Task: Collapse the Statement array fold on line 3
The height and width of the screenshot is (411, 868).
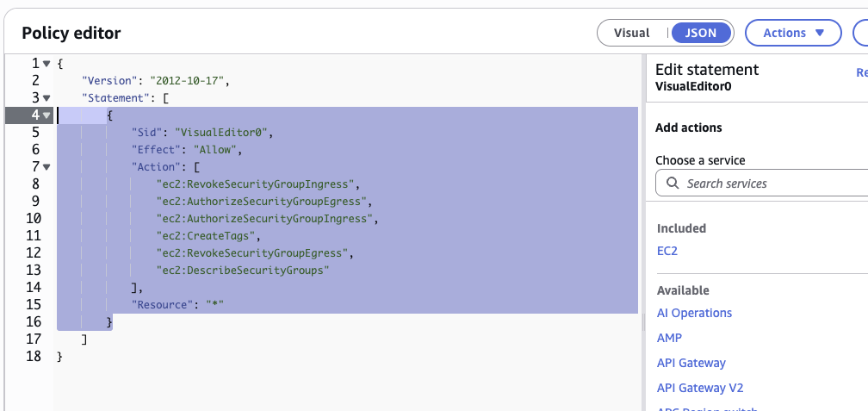Action: click(46, 98)
